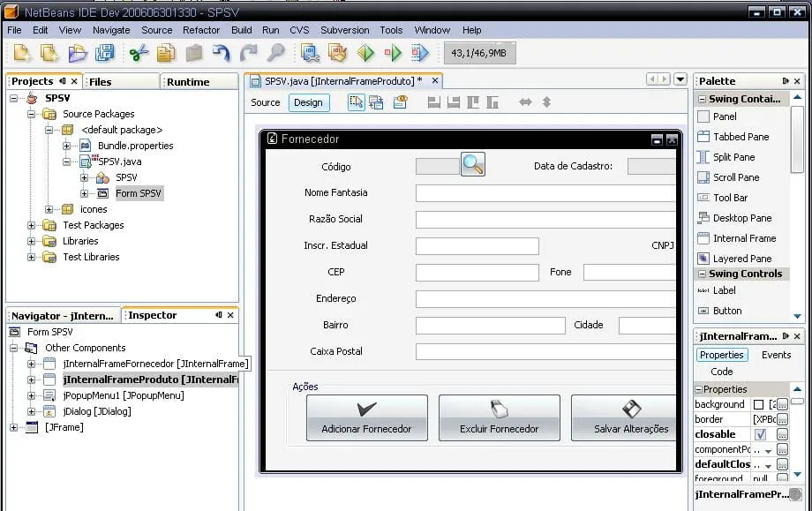Switch to the Files tab

[101, 81]
